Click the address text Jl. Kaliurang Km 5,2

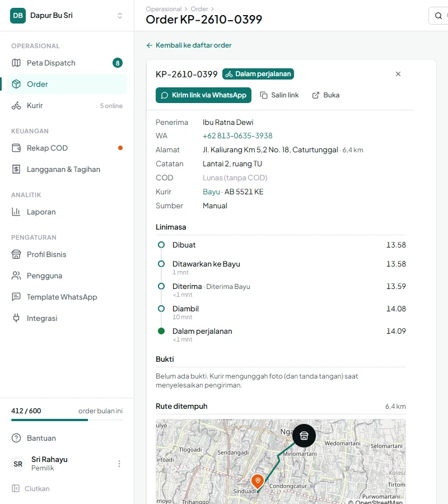point(270,150)
